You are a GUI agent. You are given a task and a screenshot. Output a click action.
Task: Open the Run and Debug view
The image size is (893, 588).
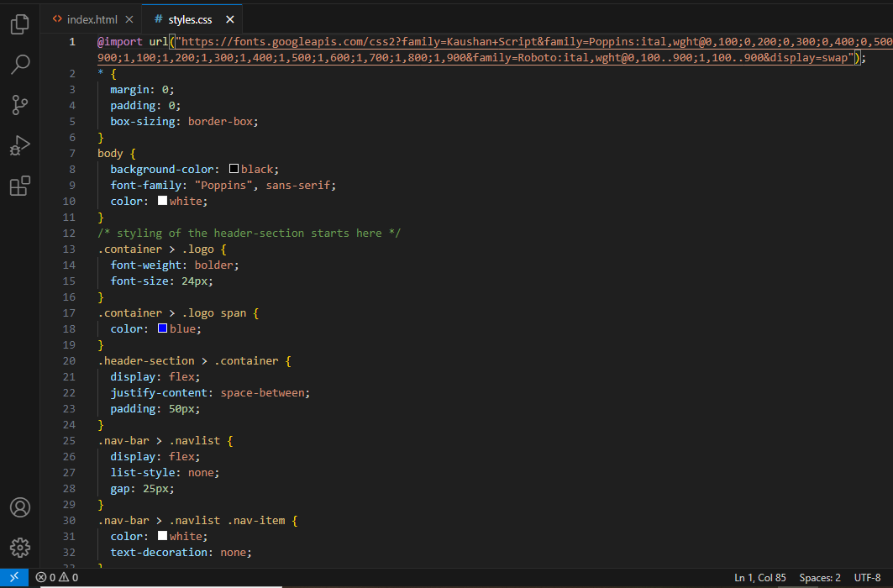(20, 145)
